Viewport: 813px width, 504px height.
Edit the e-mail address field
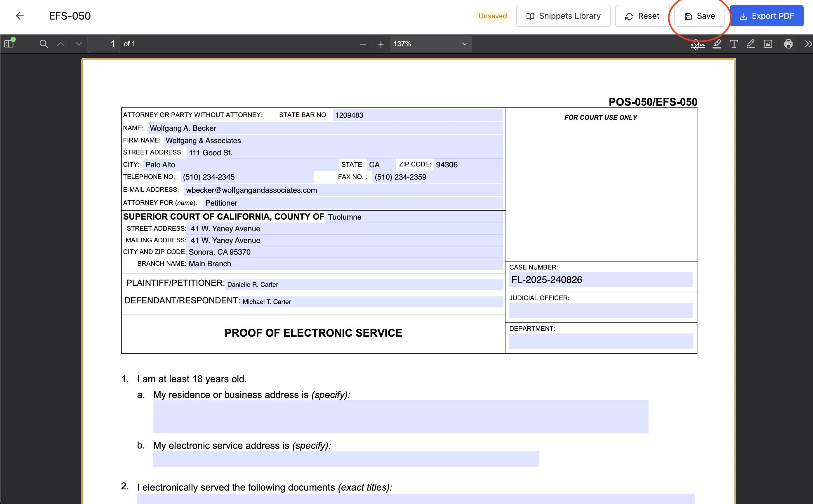click(343, 190)
